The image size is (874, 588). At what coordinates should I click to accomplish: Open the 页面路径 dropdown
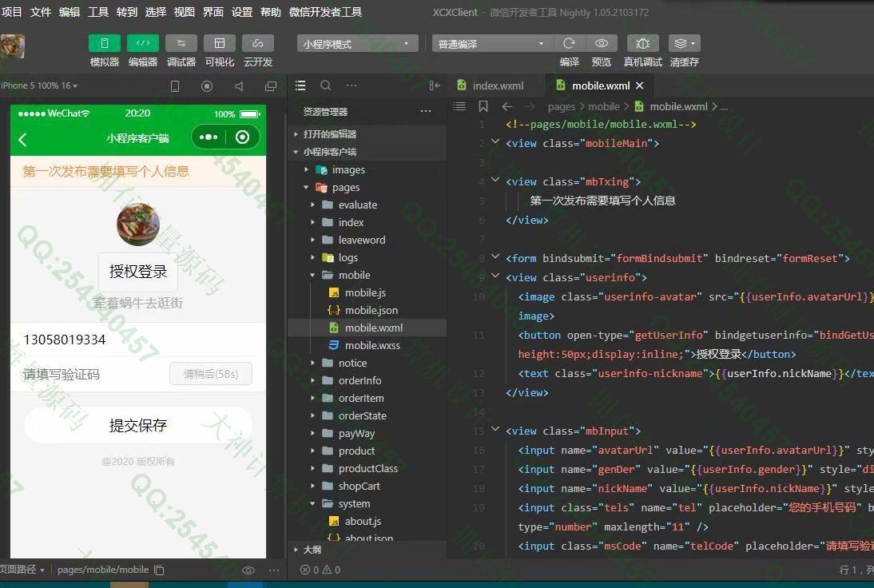click(22, 570)
